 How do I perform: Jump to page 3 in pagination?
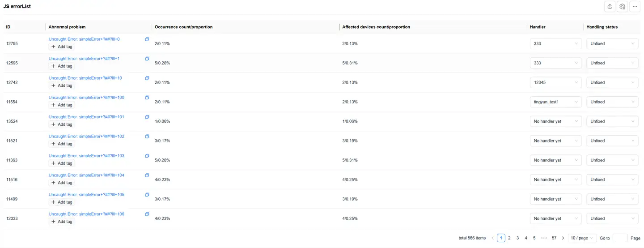coord(517,238)
